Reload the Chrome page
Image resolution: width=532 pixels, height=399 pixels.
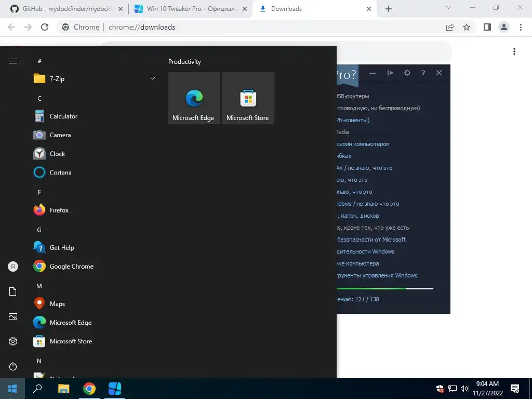45,27
